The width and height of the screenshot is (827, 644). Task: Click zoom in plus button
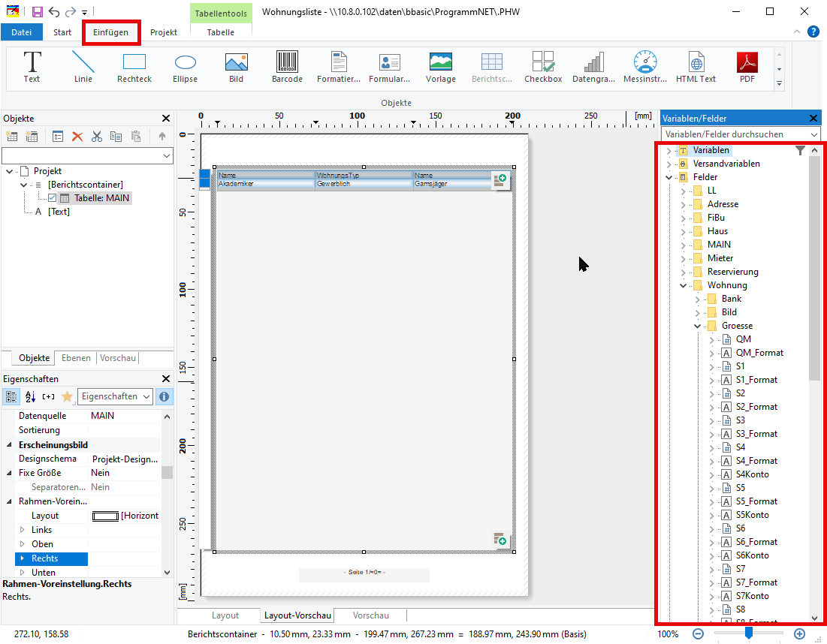pyautogui.click(x=799, y=634)
